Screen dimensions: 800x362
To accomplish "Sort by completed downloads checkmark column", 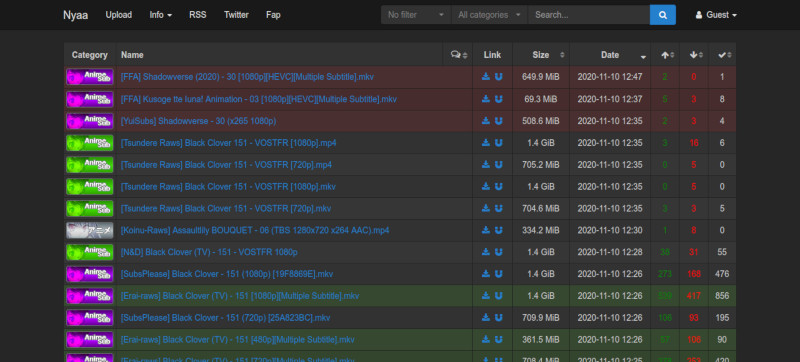I will (724, 55).
